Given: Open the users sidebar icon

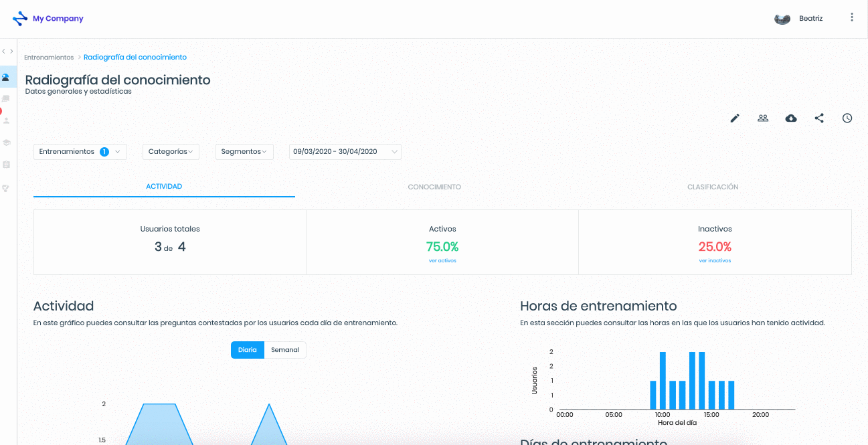Looking at the screenshot, I should coord(7,121).
